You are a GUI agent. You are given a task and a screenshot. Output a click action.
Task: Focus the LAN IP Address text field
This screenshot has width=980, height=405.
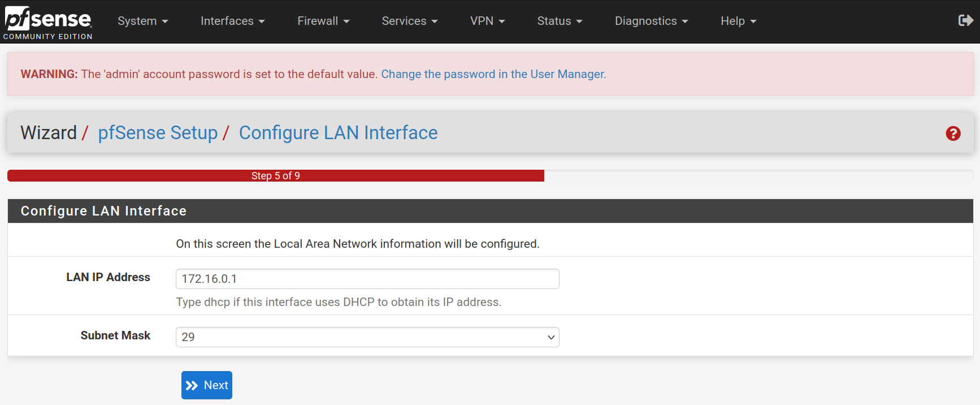(367, 279)
